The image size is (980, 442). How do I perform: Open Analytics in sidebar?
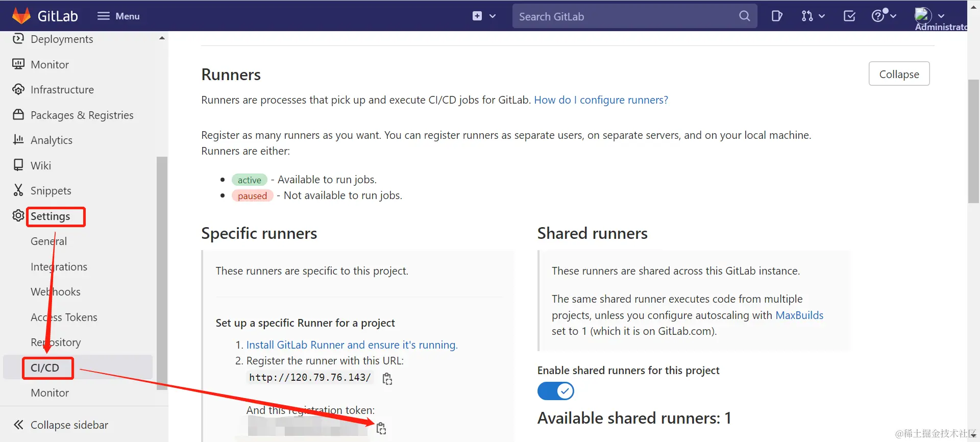52,140
